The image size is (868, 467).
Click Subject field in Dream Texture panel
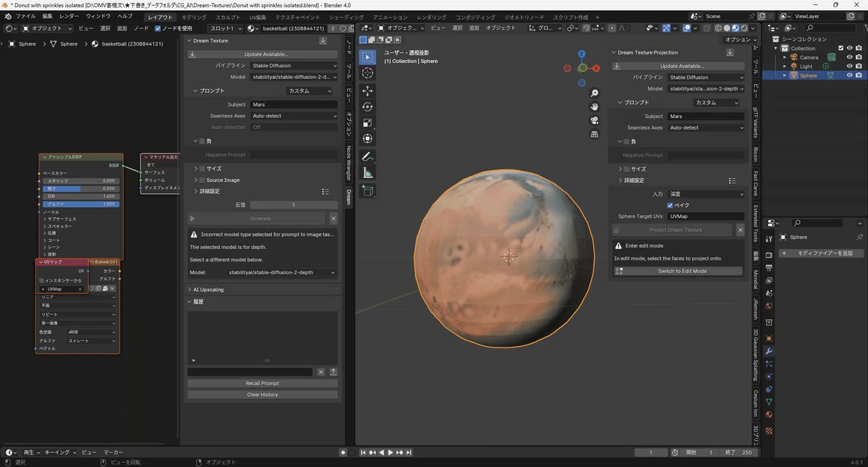coord(294,104)
